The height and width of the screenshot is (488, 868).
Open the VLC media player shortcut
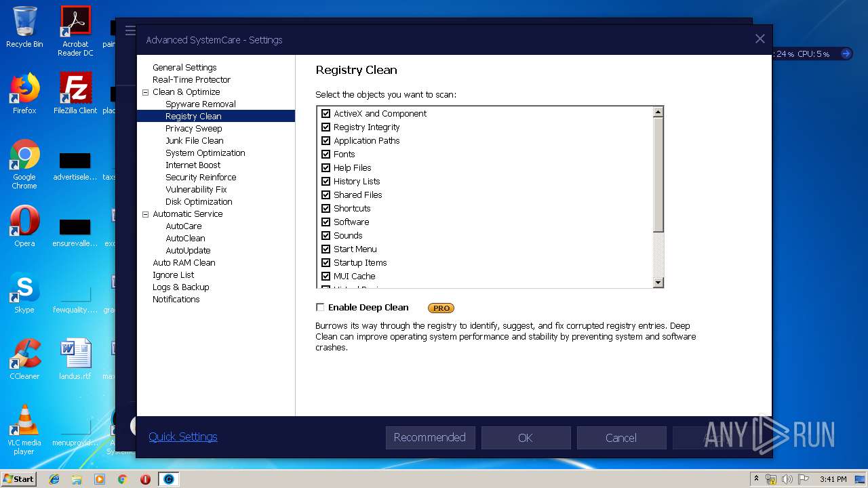point(24,430)
